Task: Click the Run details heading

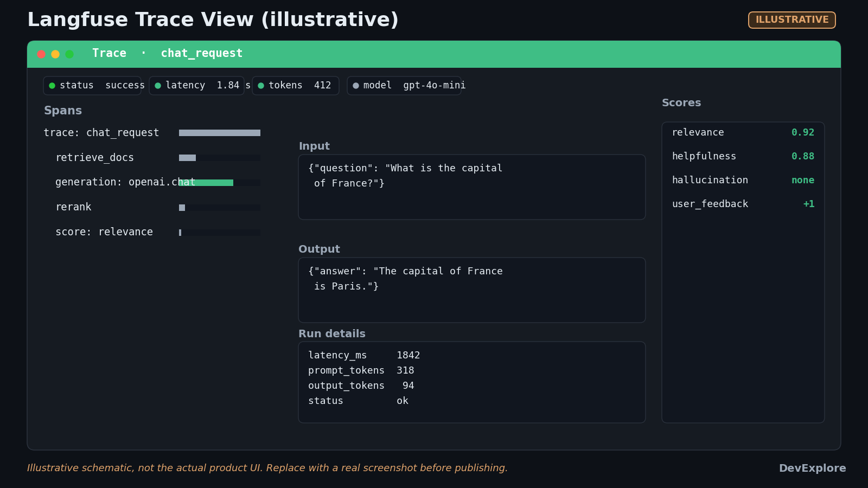Action: coord(332,334)
